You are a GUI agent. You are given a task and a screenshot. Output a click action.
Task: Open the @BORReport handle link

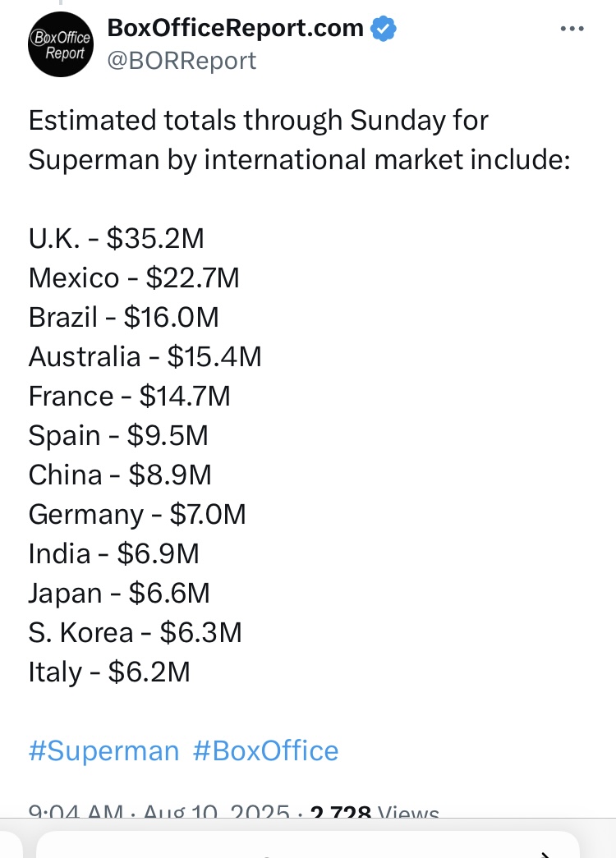point(182,61)
